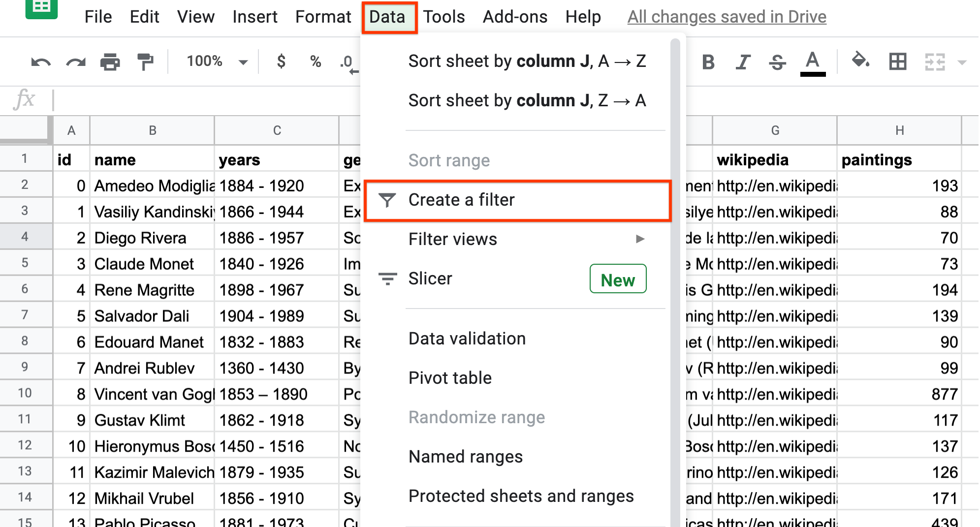Format as percent icon
The height and width of the screenshot is (527, 980).
click(316, 62)
